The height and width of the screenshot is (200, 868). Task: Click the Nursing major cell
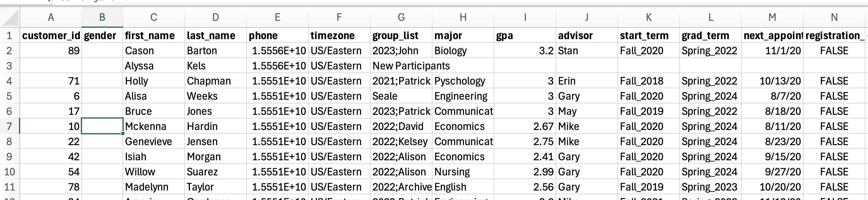pos(463,172)
